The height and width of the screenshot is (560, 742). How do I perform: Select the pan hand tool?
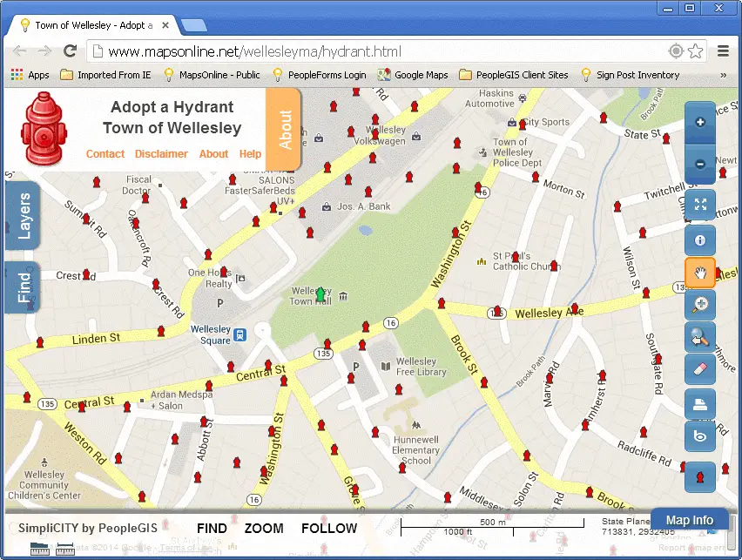click(700, 273)
